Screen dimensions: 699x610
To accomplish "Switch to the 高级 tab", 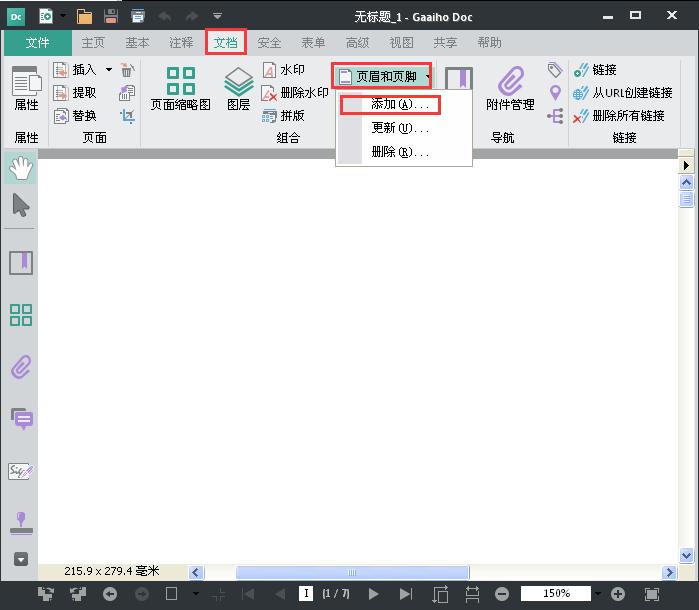I will point(357,43).
